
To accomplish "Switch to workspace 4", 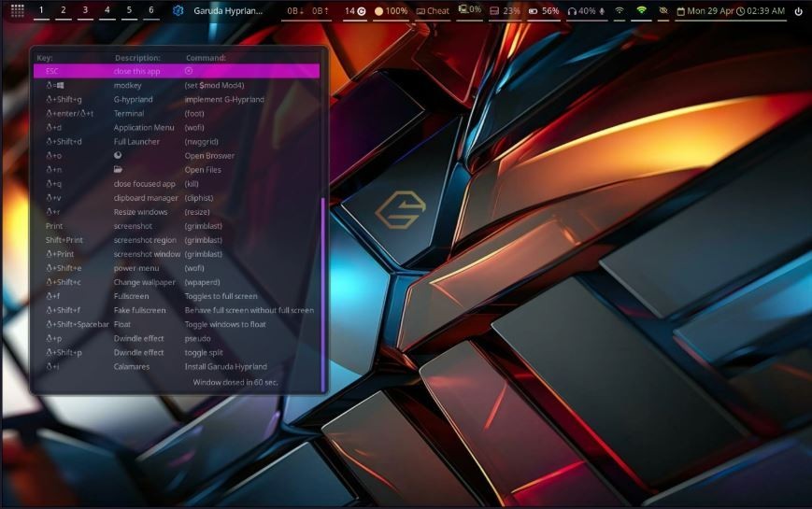I will [107, 10].
